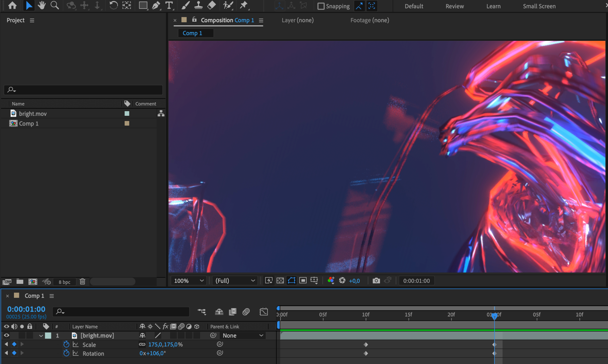Click the bright.mov teal label color swatch
This screenshot has width=608, height=364.
coord(127,113)
